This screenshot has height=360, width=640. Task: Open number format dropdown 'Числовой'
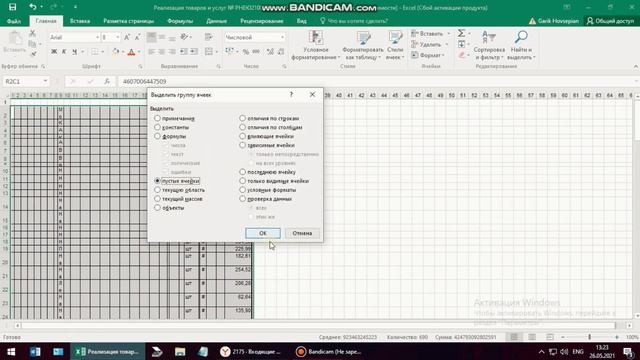pos(282,37)
